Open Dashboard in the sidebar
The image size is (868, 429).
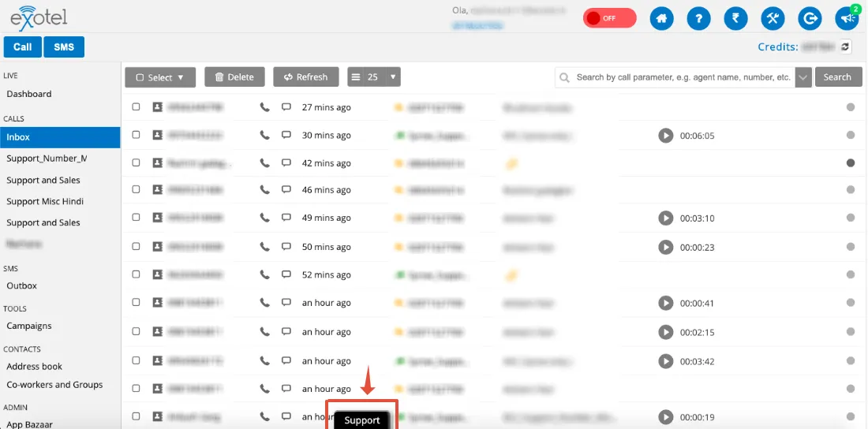(x=28, y=94)
